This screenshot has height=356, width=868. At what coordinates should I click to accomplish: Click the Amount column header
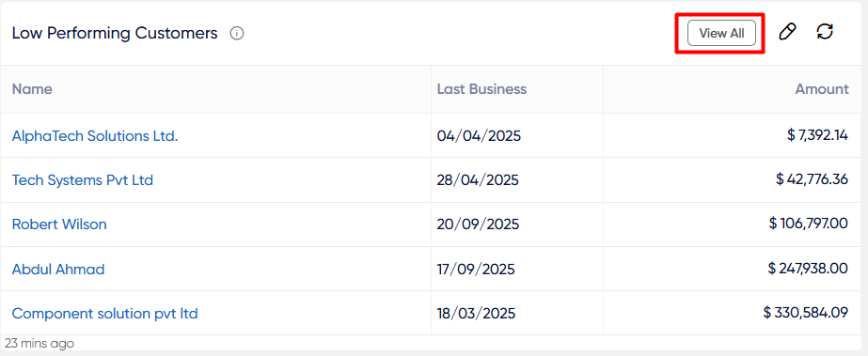[822, 89]
